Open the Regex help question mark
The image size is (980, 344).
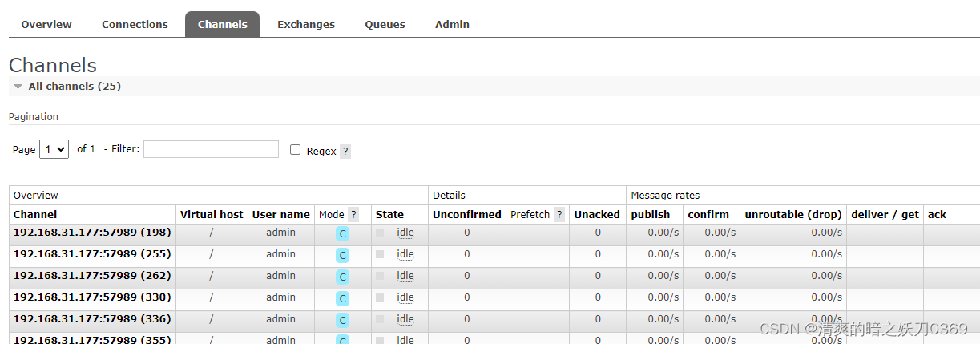(345, 151)
